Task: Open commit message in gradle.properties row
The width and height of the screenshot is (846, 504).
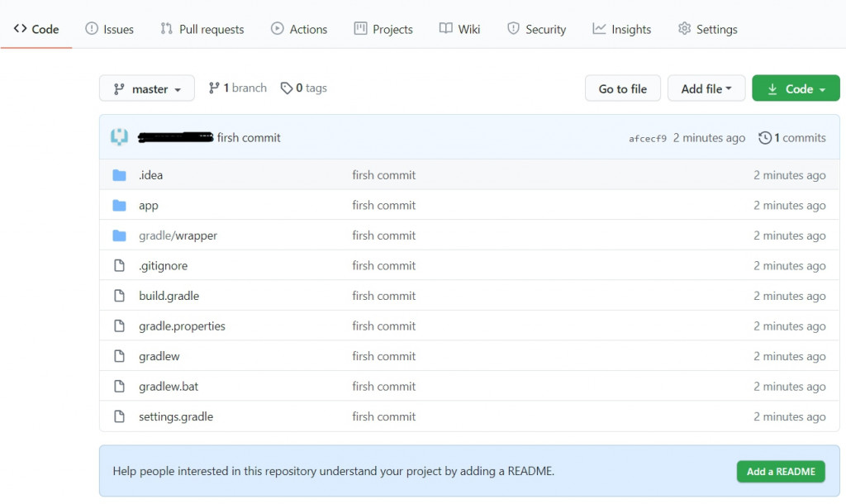Action: tap(383, 326)
